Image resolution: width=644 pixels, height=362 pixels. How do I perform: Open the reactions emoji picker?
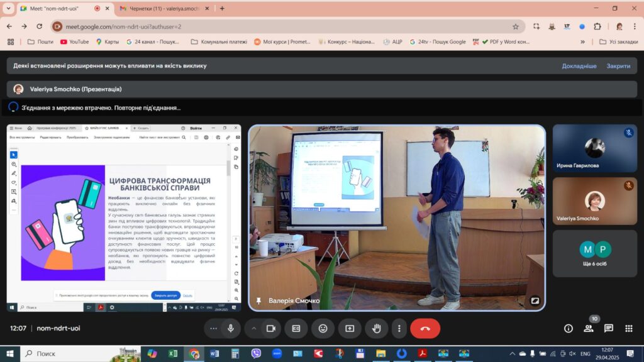(323, 328)
